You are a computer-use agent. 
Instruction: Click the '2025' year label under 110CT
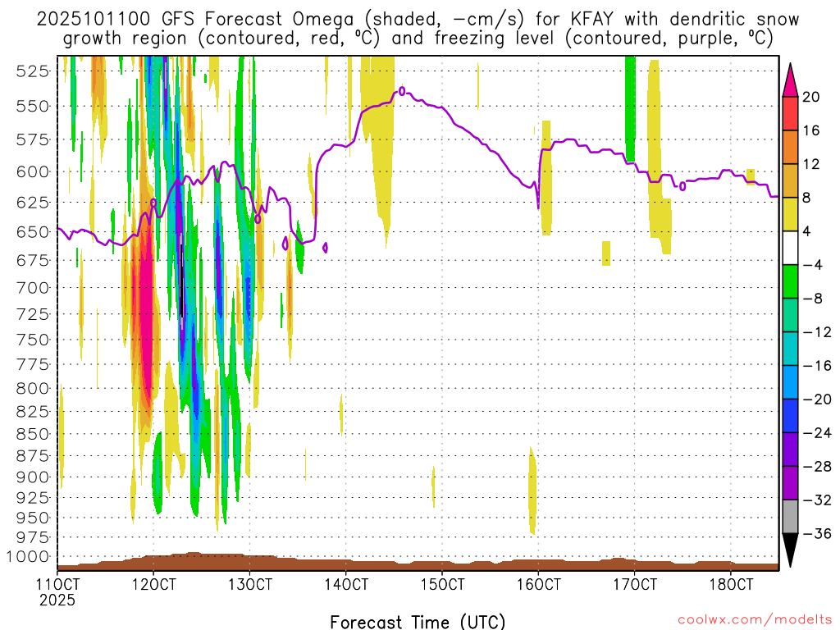click(x=57, y=600)
